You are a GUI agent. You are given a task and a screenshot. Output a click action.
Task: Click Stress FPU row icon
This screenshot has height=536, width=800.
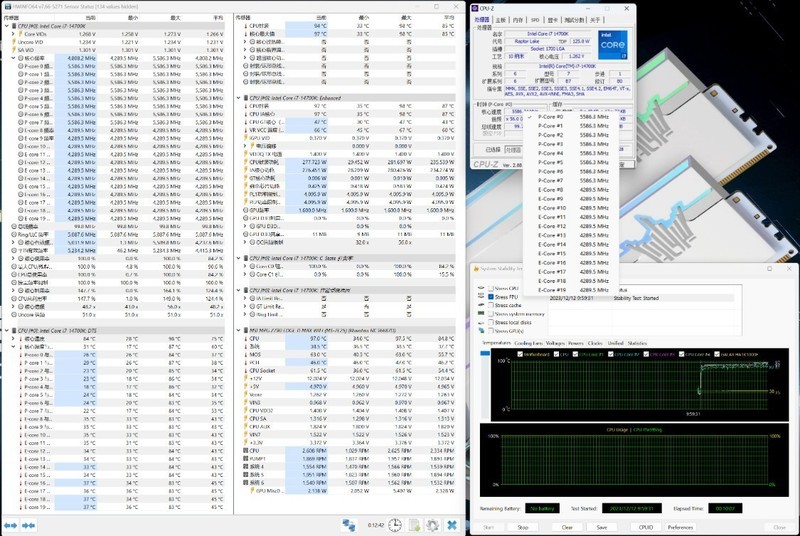(x=481, y=297)
